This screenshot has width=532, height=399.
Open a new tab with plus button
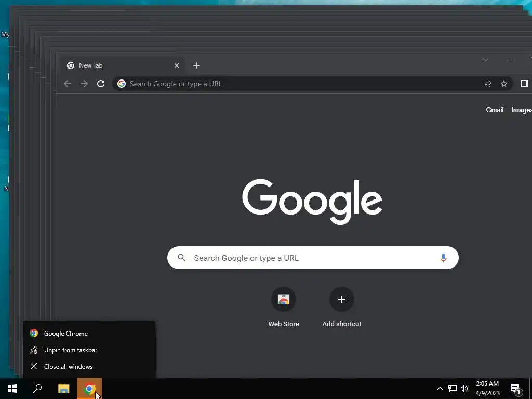pos(196,65)
